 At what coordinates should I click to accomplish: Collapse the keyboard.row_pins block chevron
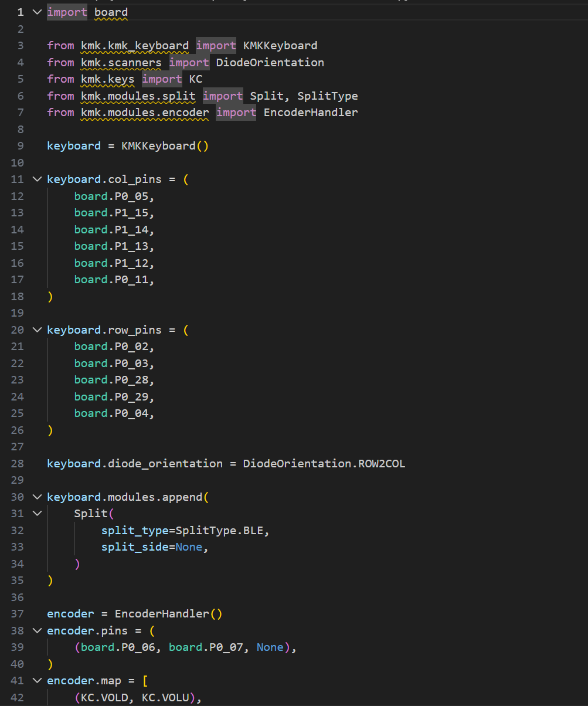38,330
